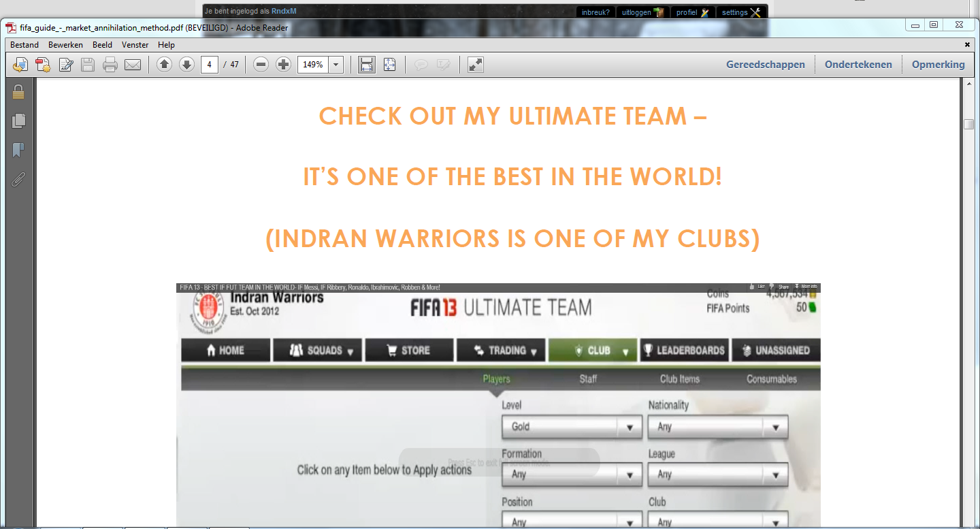This screenshot has width=980, height=529.
Task: Click 'inbreuk?' link in the background browser page
Action: pyautogui.click(x=595, y=12)
